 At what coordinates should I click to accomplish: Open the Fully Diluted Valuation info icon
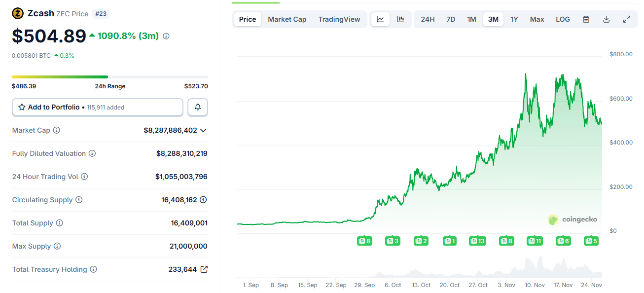coord(92,153)
